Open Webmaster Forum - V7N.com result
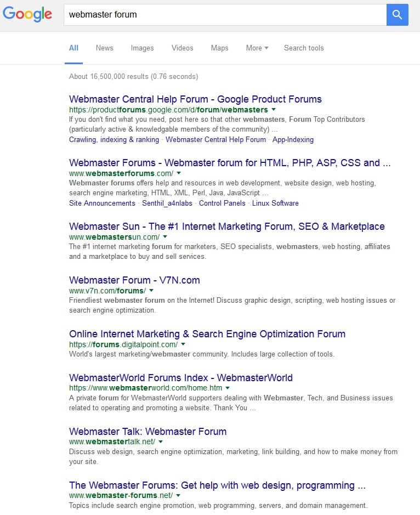The height and width of the screenshot is (515, 420). point(134,280)
